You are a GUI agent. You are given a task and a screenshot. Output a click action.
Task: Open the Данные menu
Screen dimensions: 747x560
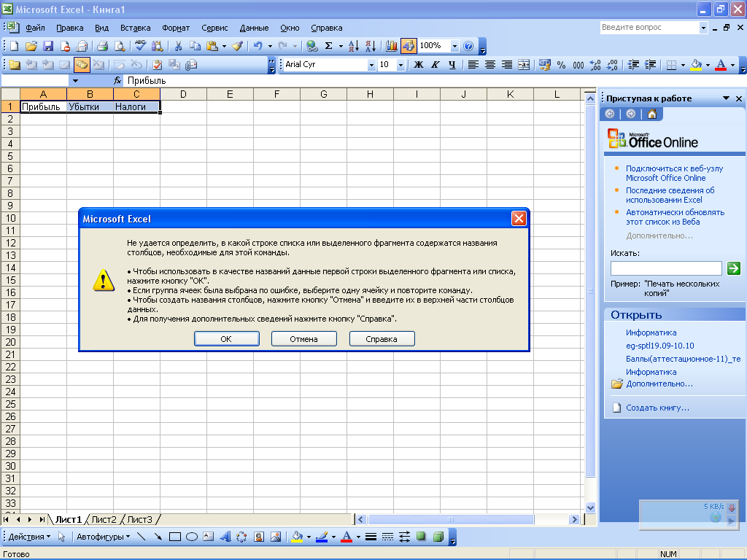pos(254,28)
